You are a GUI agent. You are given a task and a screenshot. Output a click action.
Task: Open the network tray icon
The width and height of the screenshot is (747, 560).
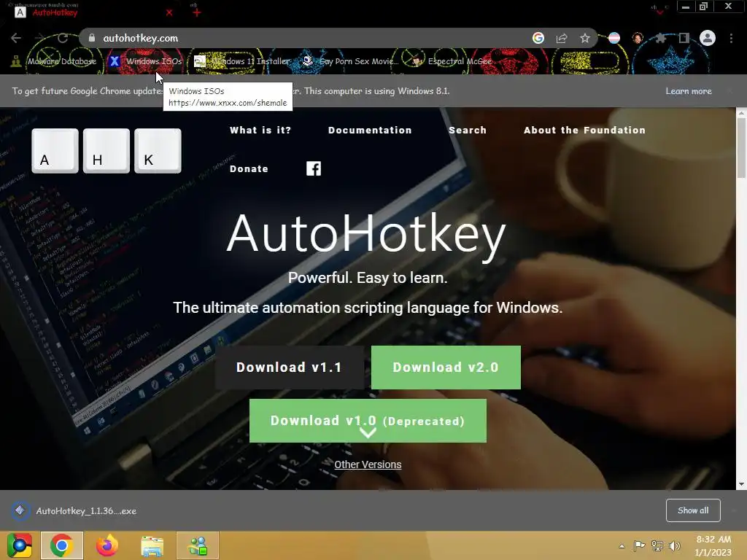click(x=657, y=545)
